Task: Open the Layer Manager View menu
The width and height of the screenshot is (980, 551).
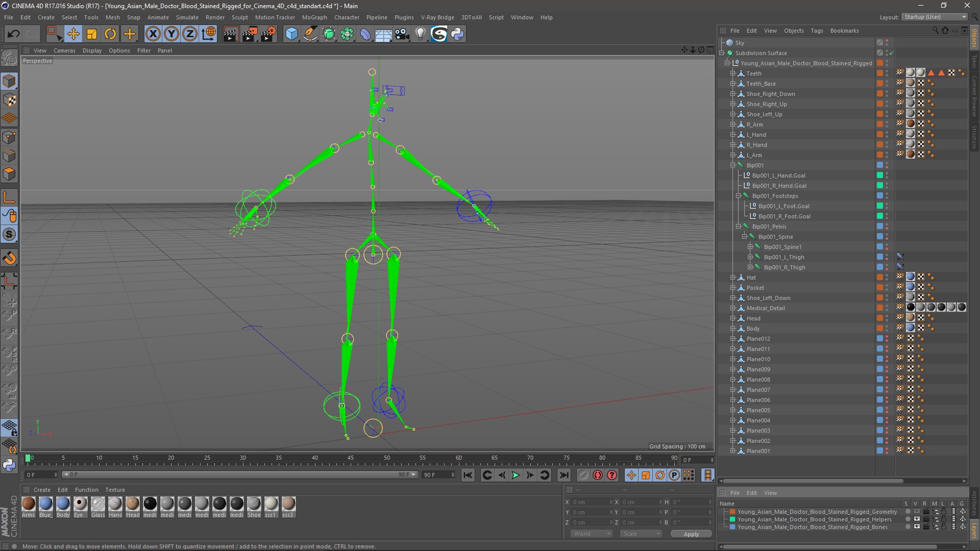Action: 770,493
